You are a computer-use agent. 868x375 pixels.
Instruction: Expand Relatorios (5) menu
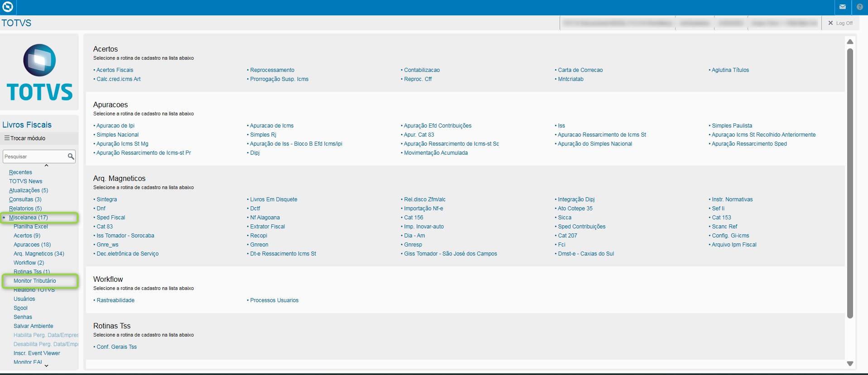pyautogui.click(x=25, y=209)
